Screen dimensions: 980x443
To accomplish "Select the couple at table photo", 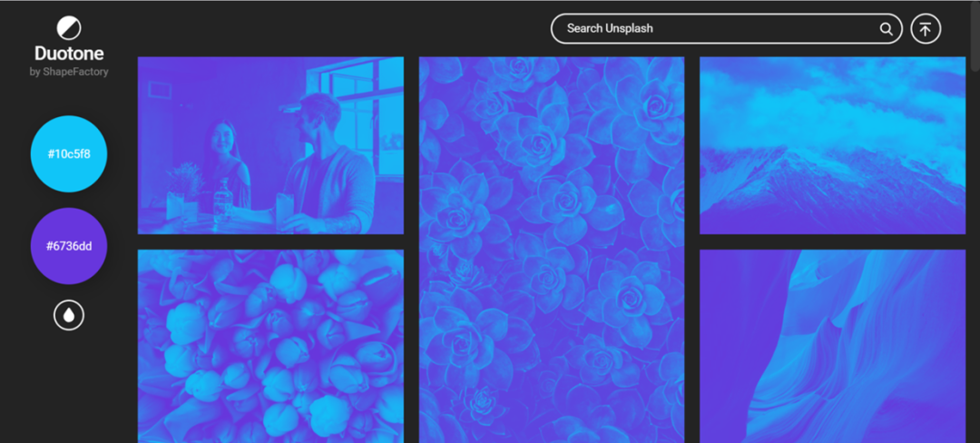I will tap(270, 145).
